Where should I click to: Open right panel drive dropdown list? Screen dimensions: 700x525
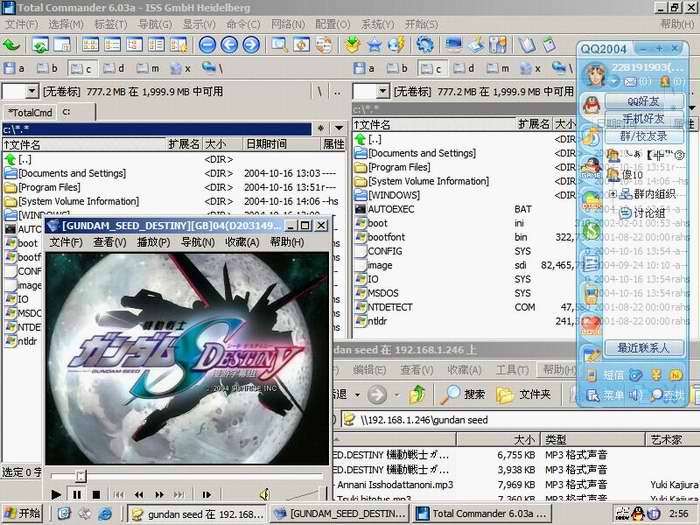coord(383,92)
